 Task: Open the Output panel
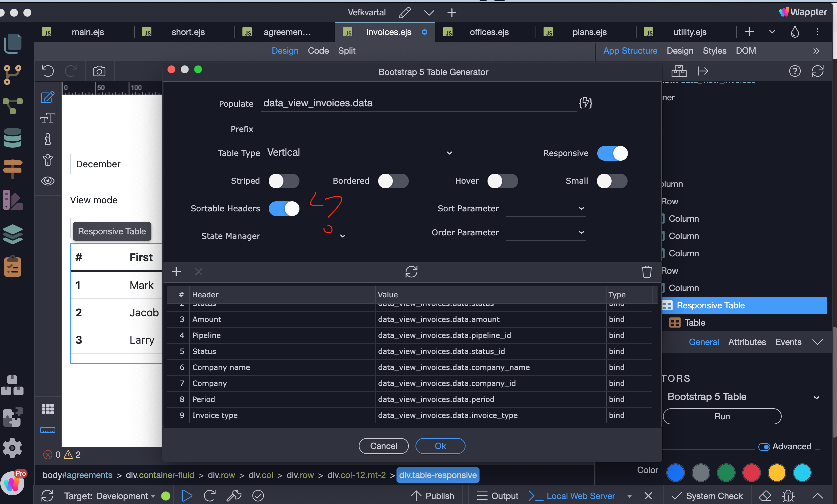[497, 496]
